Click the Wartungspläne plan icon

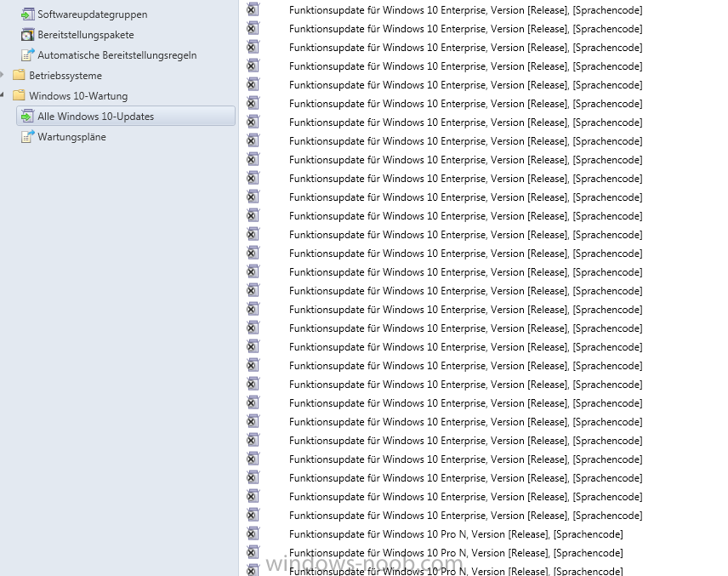28,137
